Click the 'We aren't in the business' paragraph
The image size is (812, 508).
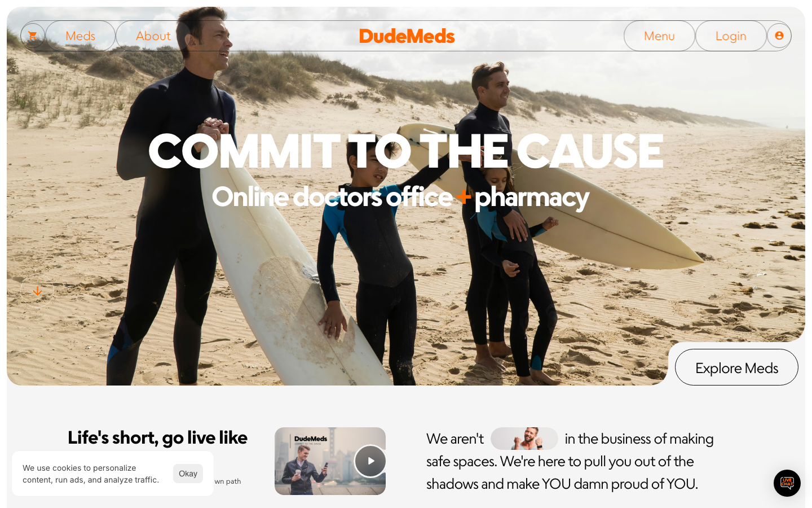click(570, 461)
